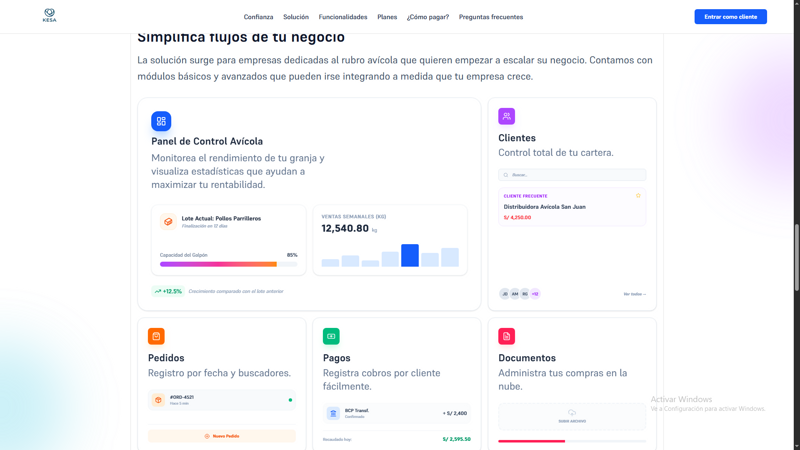Viewport: 800px width, 450px height.
Task: Click the Distribuidora Avícola San Juan client card
Action: coord(572,207)
